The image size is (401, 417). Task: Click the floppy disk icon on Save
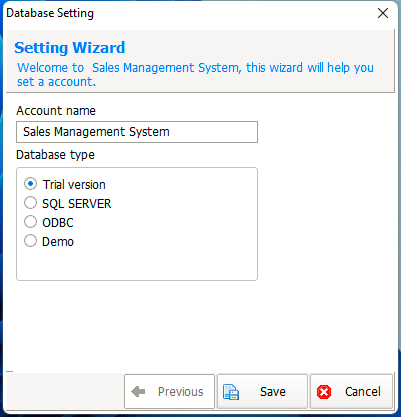(x=231, y=392)
